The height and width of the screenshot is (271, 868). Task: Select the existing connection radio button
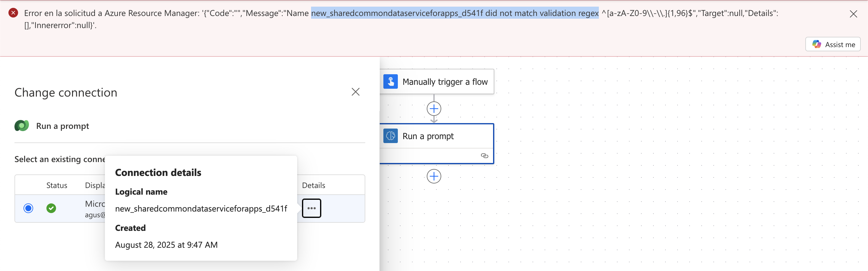[28, 208]
